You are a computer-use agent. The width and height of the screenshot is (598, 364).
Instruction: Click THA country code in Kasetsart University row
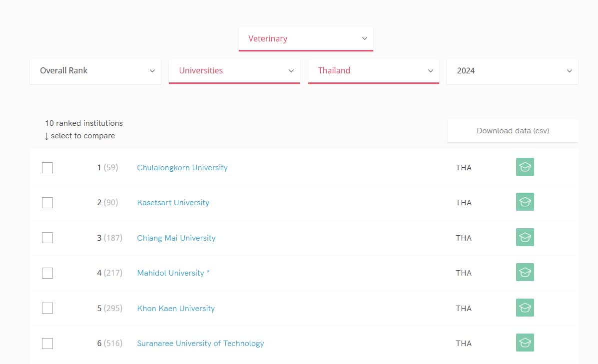pyautogui.click(x=464, y=203)
